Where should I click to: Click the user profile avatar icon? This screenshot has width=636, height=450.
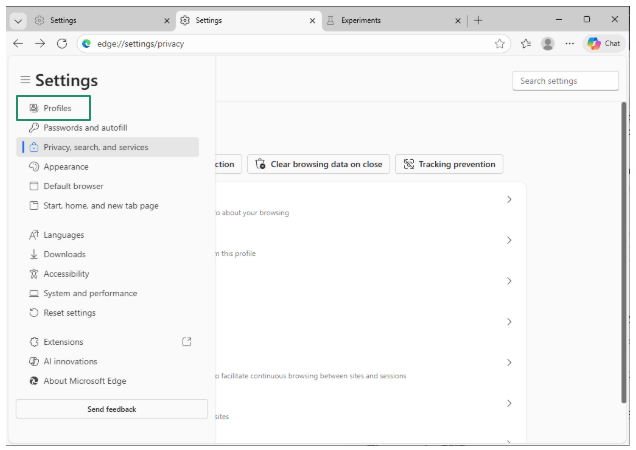pos(547,43)
